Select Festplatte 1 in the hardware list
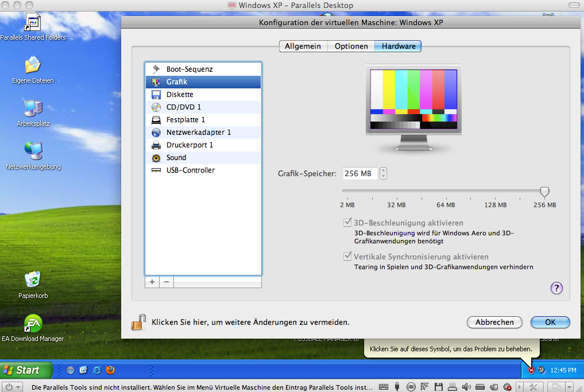The image size is (584, 392). (203, 120)
